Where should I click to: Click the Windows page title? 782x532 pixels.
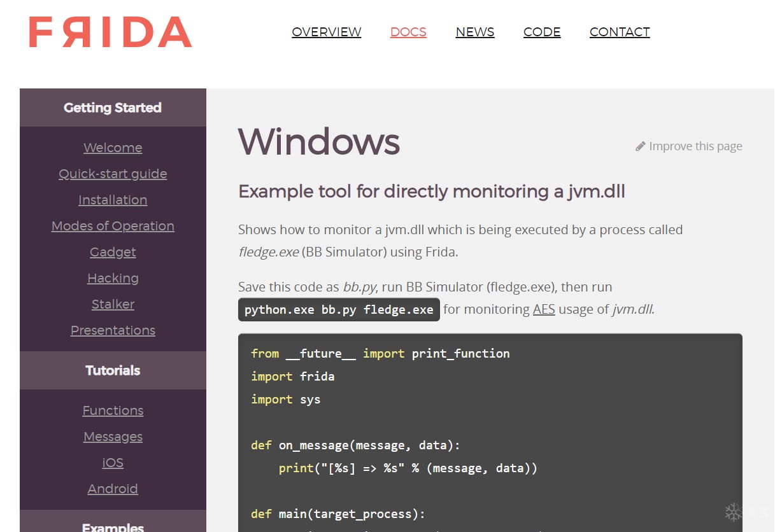click(x=319, y=141)
